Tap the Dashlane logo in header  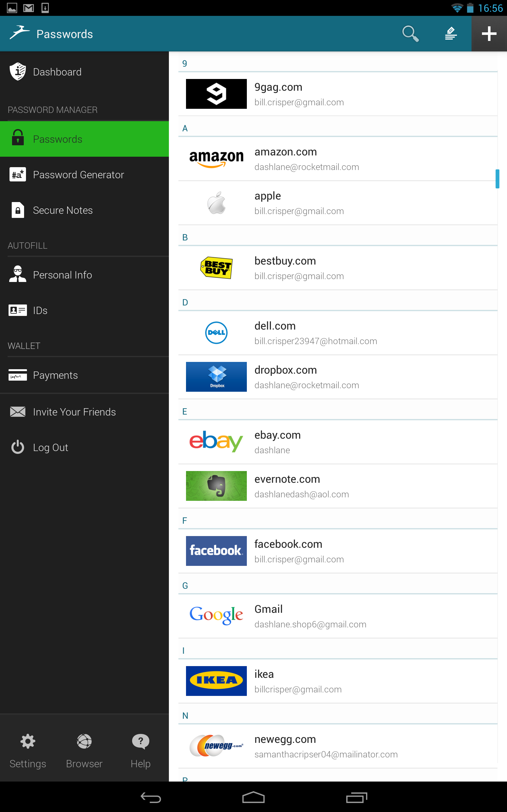[19, 33]
